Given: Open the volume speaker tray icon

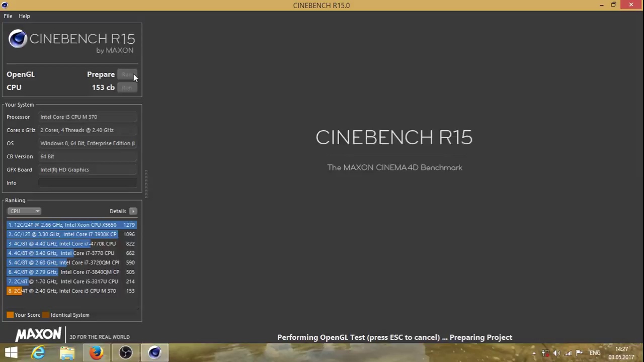Looking at the screenshot, I should (556, 353).
